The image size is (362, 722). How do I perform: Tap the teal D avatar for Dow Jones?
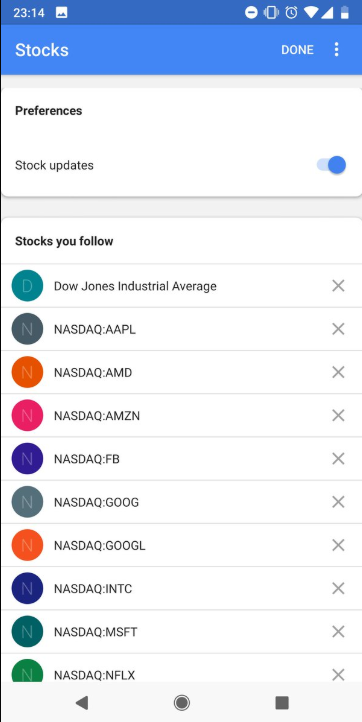(27, 285)
